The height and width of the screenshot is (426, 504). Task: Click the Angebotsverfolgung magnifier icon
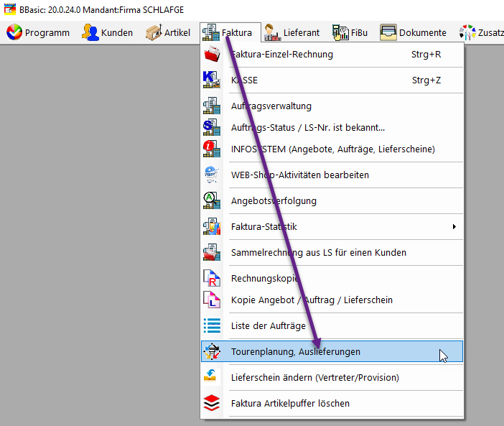[x=212, y=200]
